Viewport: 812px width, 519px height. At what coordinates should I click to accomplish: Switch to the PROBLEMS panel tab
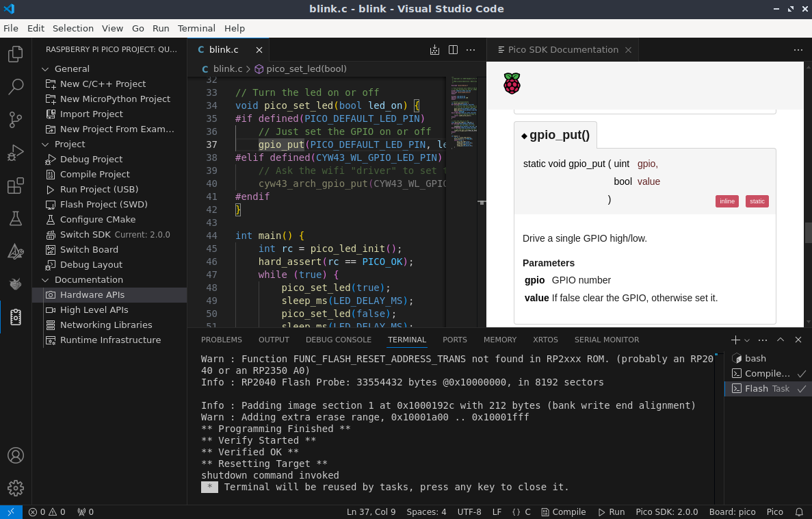coord(222,340)
